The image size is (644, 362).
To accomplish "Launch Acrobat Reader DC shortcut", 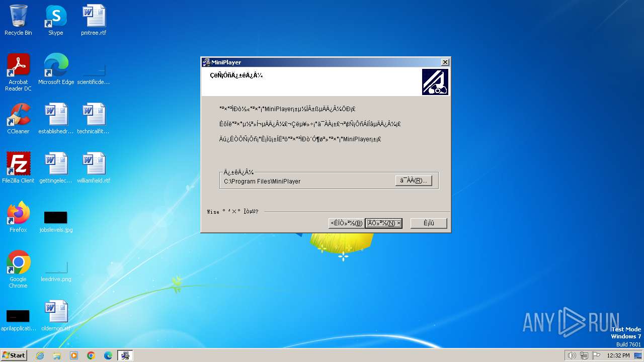I will [x=18, y=72].
